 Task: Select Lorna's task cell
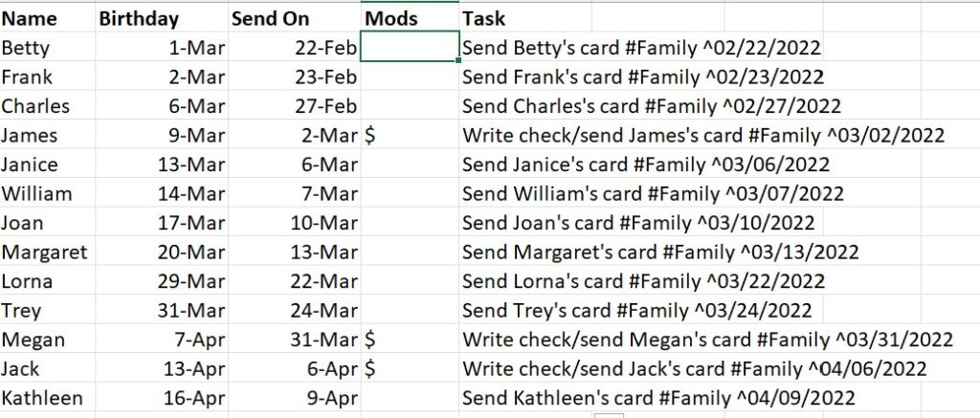pyautogui.click(x=643, y=281)
